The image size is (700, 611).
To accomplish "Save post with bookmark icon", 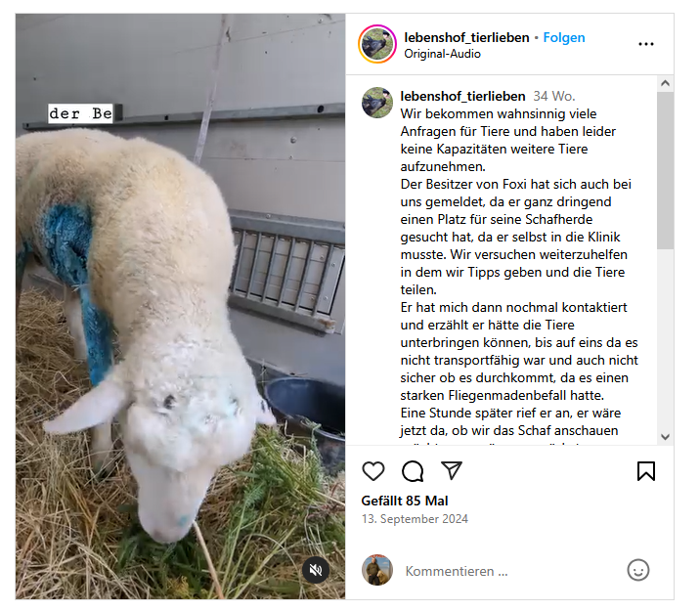I will click(646, 471).
